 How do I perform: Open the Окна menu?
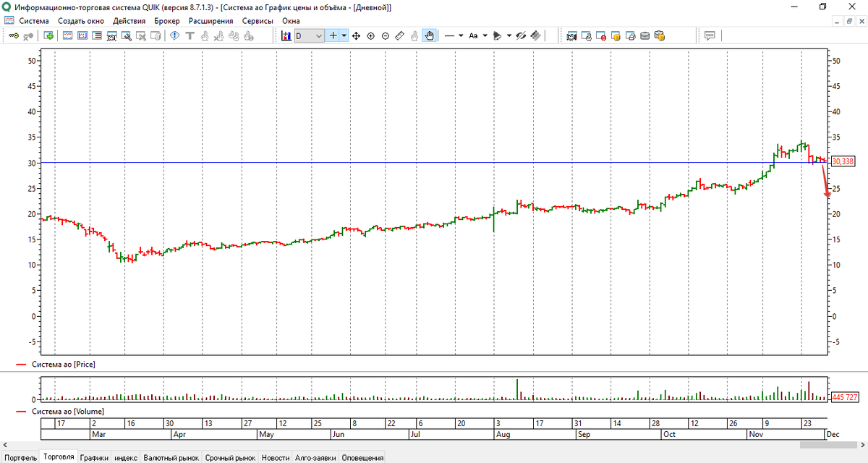(291, 21)
